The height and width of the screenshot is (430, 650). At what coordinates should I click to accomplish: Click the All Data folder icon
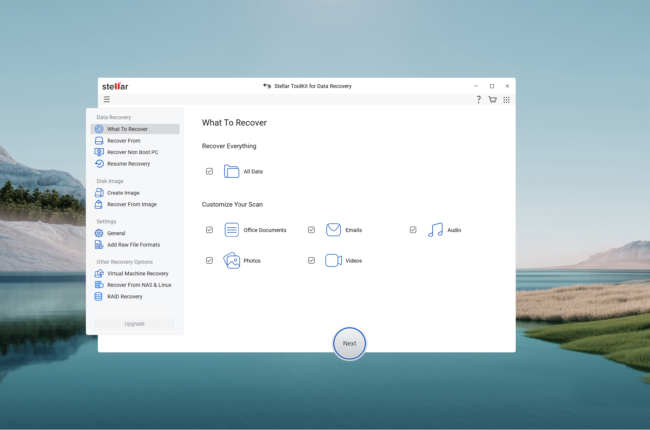pyautogui.click(x=232, y=172)
